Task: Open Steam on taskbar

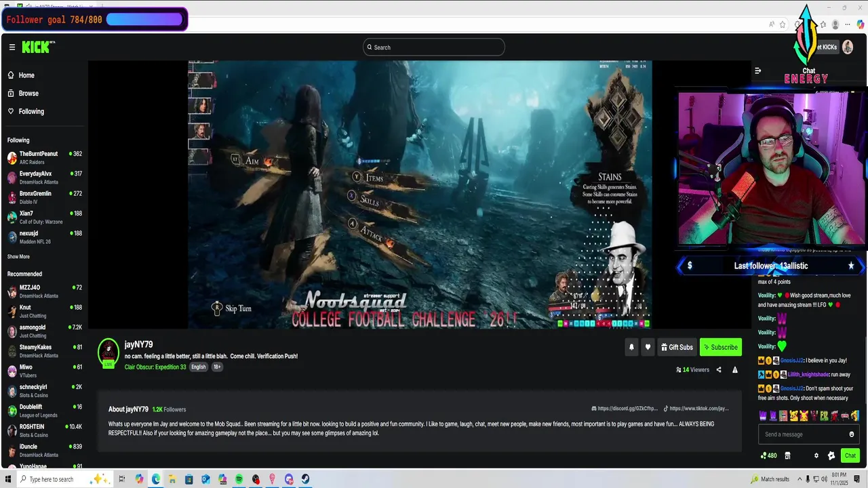Action: [306, 479]
